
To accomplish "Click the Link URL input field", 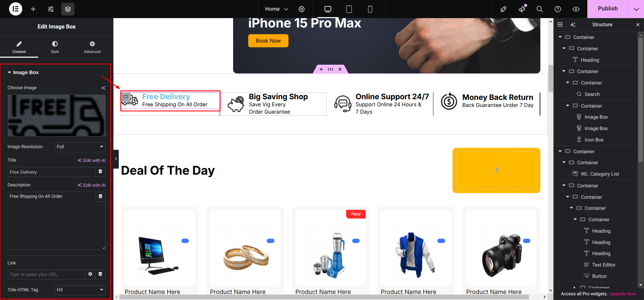I will pyautogui.click(x=46, y=275).
